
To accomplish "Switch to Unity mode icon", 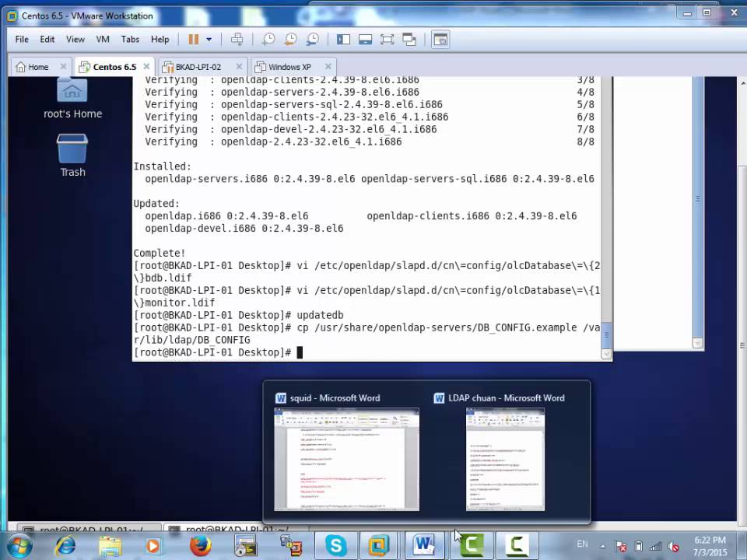I will [x=409, y=40].
